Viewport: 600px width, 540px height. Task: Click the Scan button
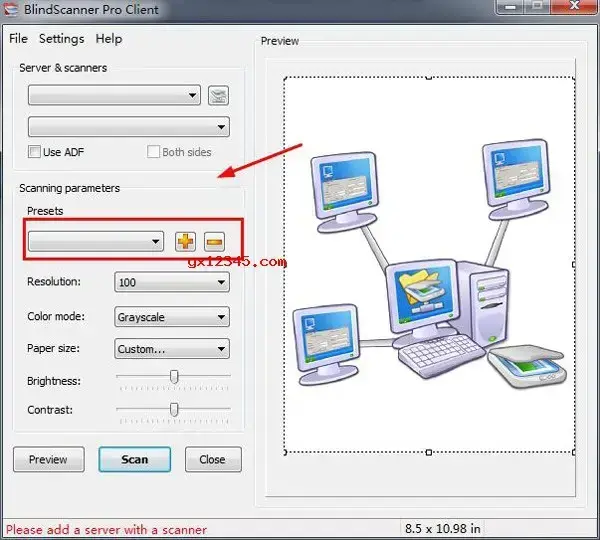(135, 459)
